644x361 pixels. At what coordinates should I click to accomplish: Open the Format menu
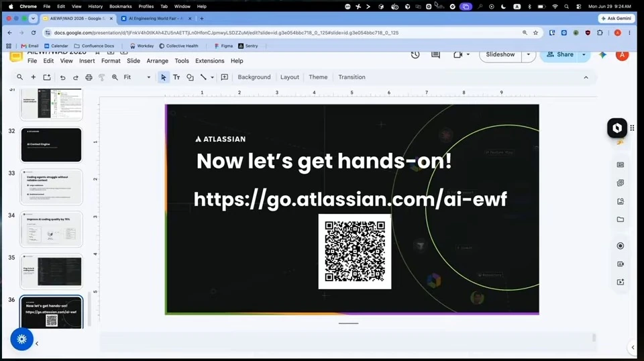pyautogui.click(x=111, y=61)
